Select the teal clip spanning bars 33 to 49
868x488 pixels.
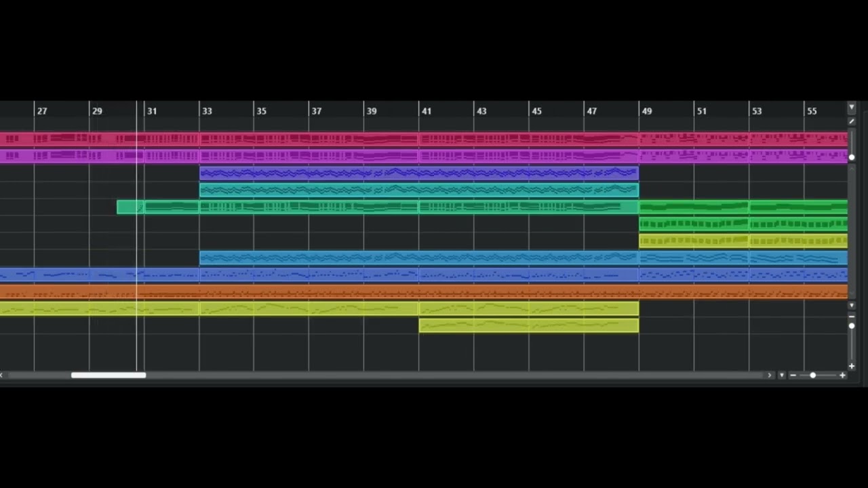pyautogui.click(x=419, y=190)
